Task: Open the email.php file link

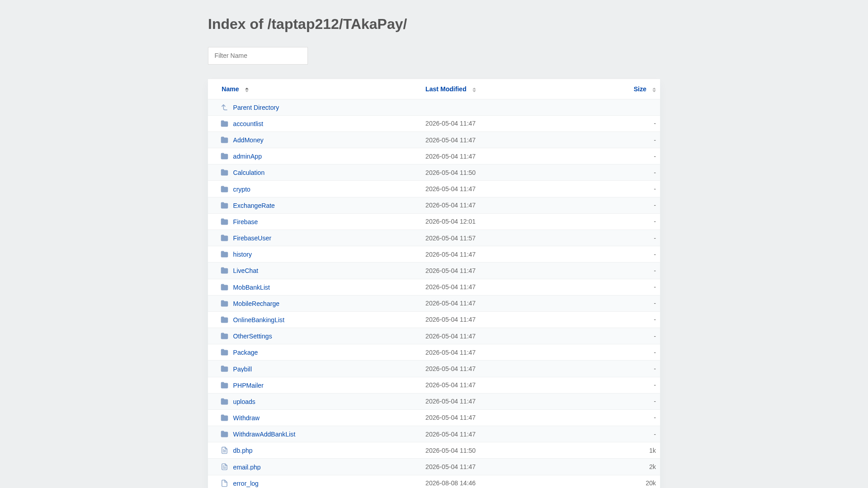Action: click(247, 467)
